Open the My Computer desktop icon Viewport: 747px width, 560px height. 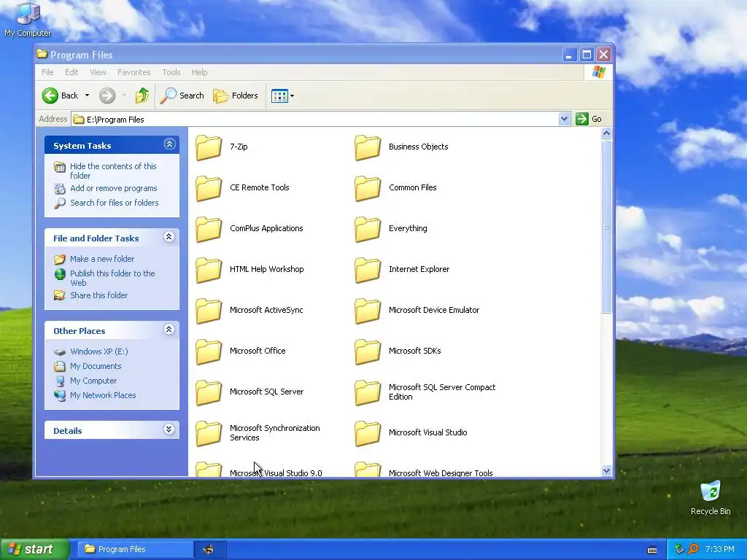point(28,19)
